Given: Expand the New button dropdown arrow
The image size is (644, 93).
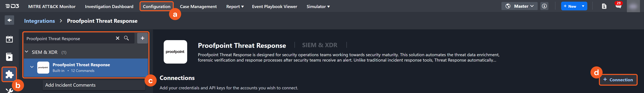Looking at the screenshot, I should click(x=583, y=6).
